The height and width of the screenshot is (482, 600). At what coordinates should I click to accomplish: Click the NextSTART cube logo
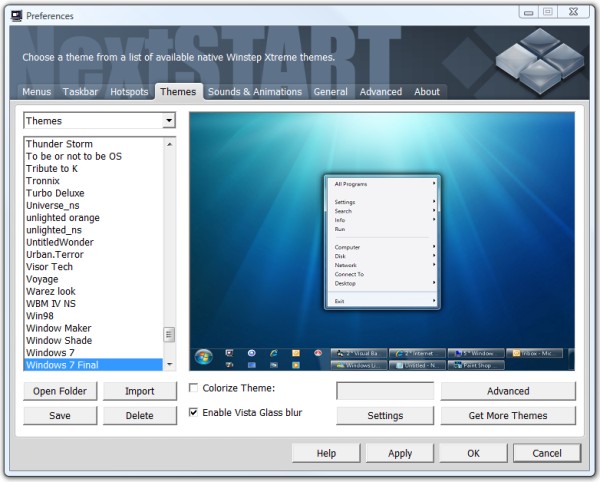click(540, 60)
